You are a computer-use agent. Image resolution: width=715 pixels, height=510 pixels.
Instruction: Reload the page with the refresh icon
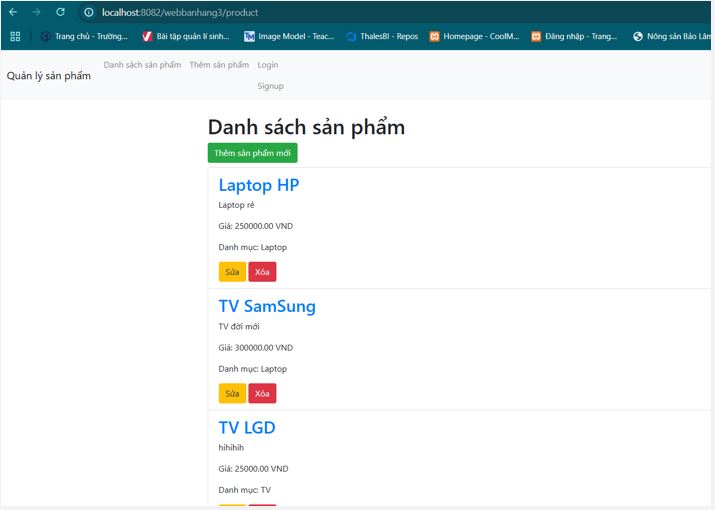[x=61, y=12]
